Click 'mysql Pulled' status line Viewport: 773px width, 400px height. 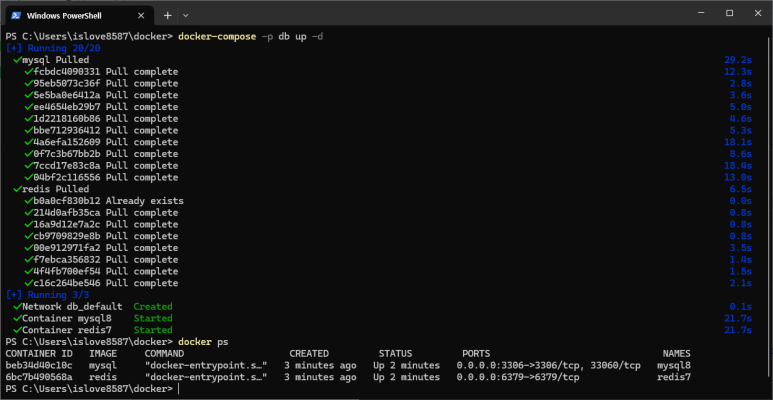[52, 60]
